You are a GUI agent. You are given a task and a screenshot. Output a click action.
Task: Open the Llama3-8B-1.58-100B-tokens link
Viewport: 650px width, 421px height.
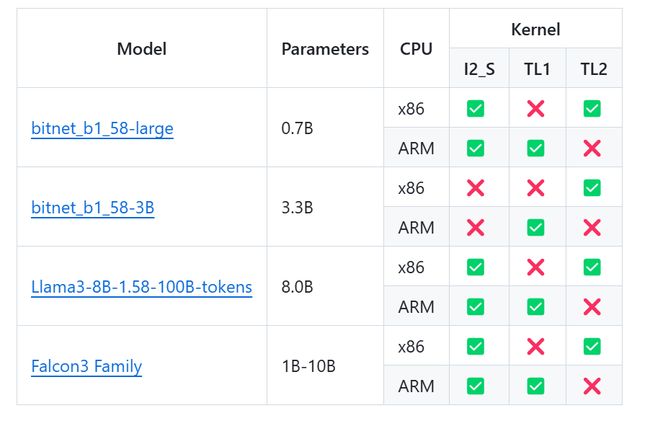(141, 287)
